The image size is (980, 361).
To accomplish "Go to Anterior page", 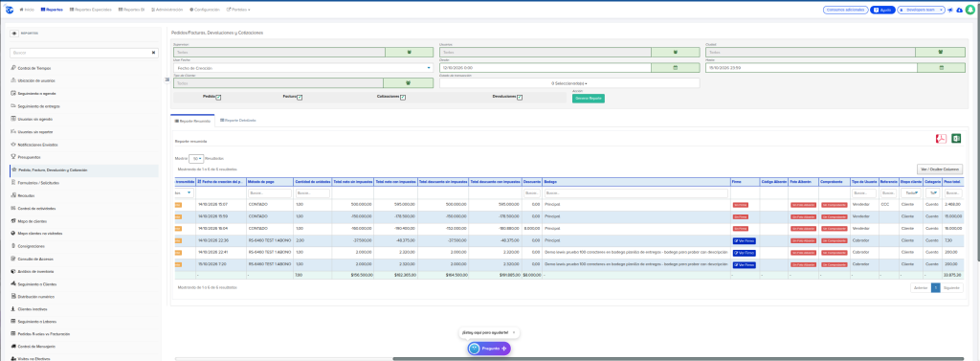I will click(921, 288).
